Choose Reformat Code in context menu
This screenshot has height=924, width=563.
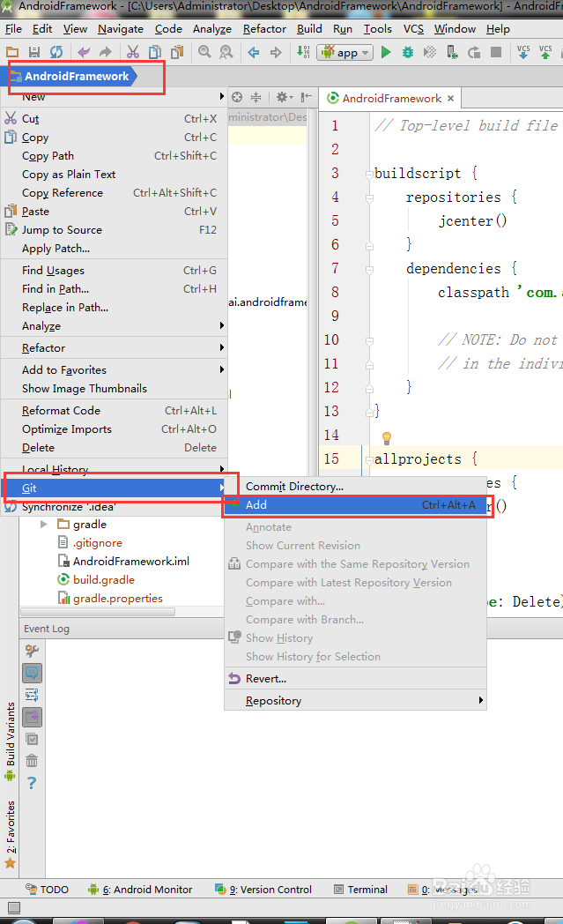pos(114,411)
